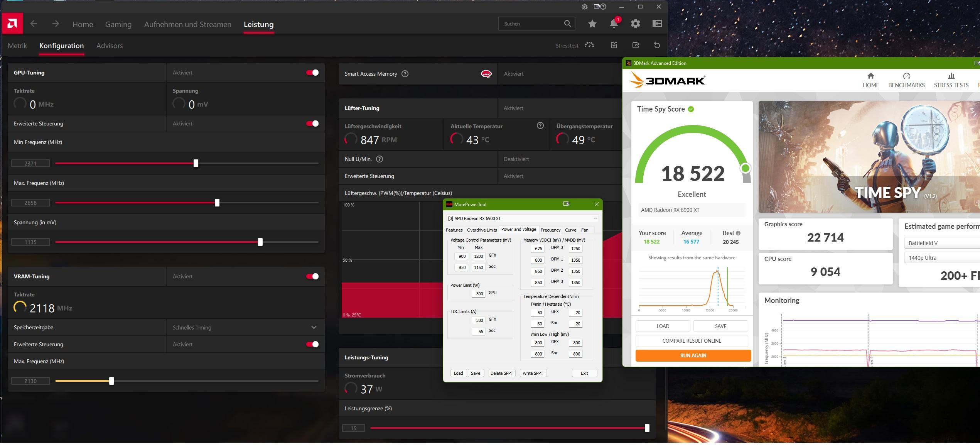The image size is (980, 445).
Task: Click the AMD logo icon
Action: 12,24
